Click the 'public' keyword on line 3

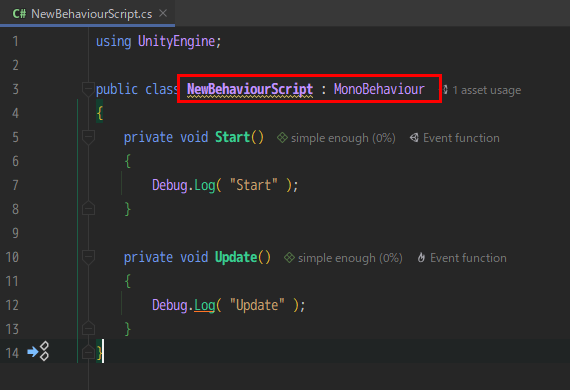click(x=117, y=89)
